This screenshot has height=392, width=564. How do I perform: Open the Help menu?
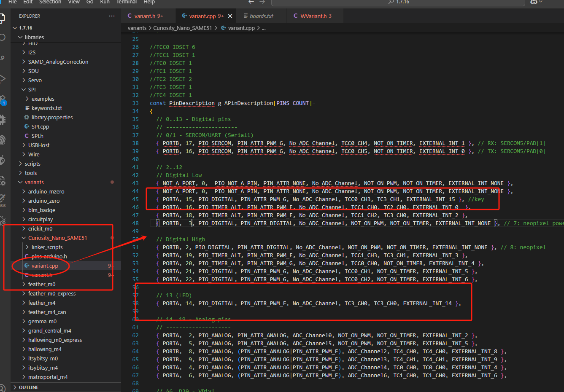149,2
